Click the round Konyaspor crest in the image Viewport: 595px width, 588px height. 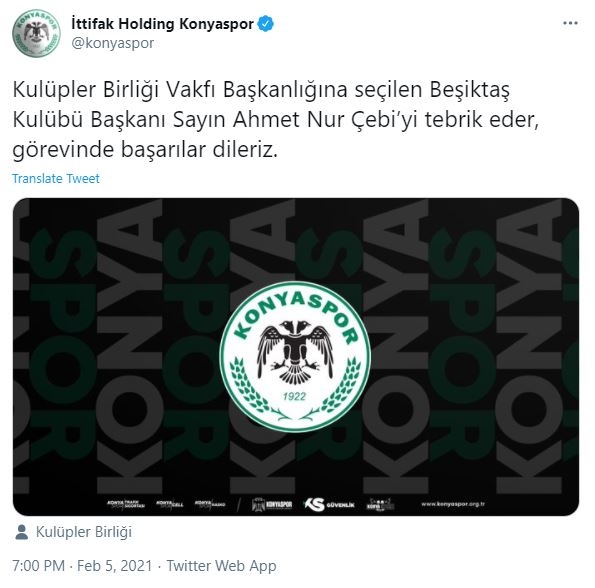(x=295, y=357)
